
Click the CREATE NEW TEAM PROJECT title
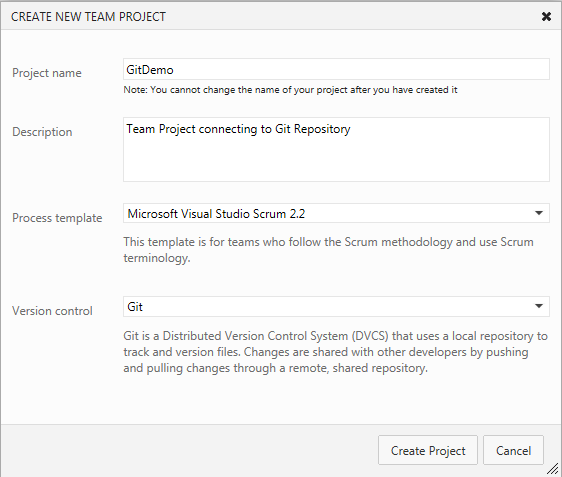(x=88, y=16)
